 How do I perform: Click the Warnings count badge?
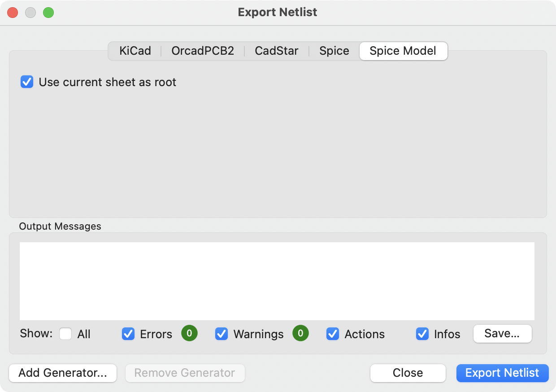(x=300, y=334)
